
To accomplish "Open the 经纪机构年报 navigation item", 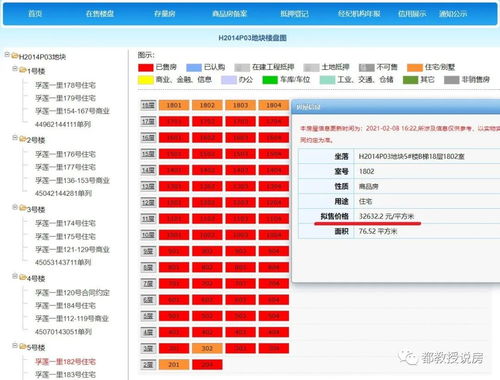I will click(359, 14).
